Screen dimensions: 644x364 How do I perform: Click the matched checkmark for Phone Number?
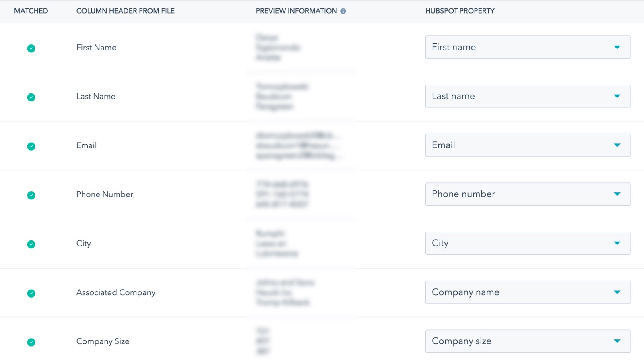(31, 195)
